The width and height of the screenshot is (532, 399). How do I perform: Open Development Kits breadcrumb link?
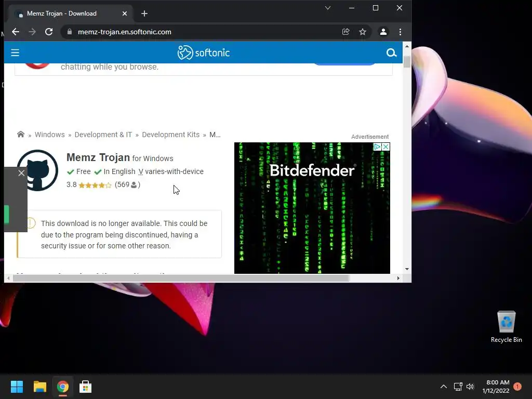(170, 135)
